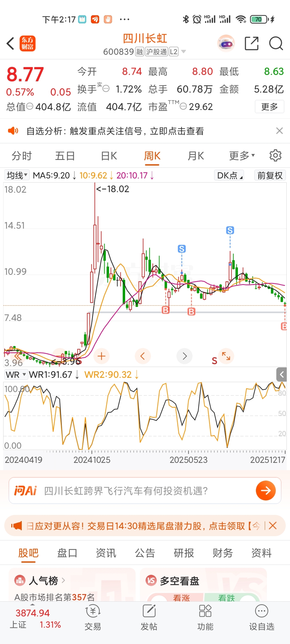Viewport: 290px width, 644px height.
Task: Tap the speaker announcement icon
Action: point(13,131)
